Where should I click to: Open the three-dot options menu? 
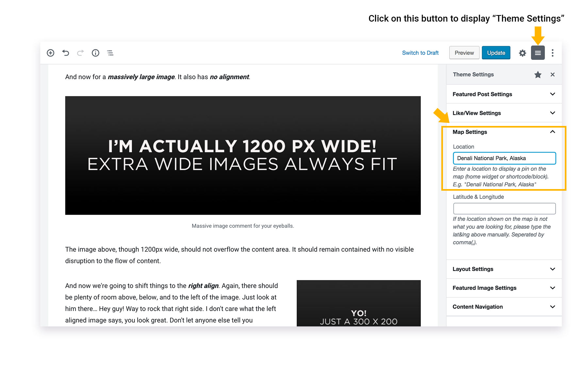[x=552, y=53]
